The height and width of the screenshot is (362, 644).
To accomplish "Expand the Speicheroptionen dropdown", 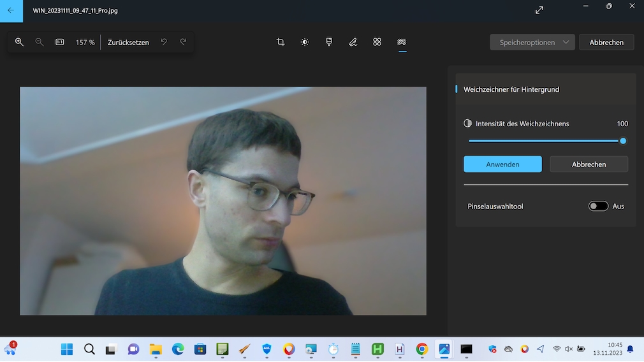I will click(x=532, y=42).
